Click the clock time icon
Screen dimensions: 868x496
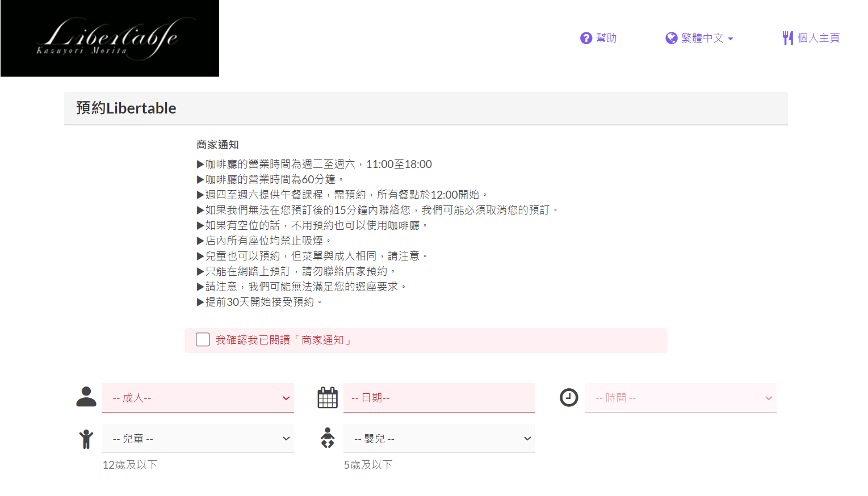[569, 397]
